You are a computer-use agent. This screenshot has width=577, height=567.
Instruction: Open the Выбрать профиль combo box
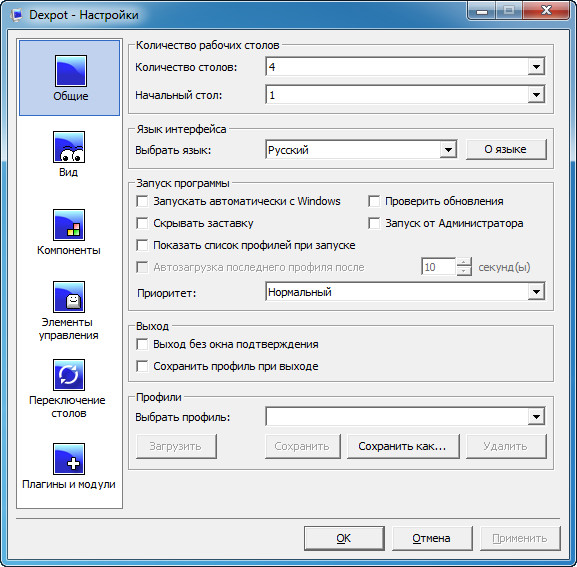405,417
